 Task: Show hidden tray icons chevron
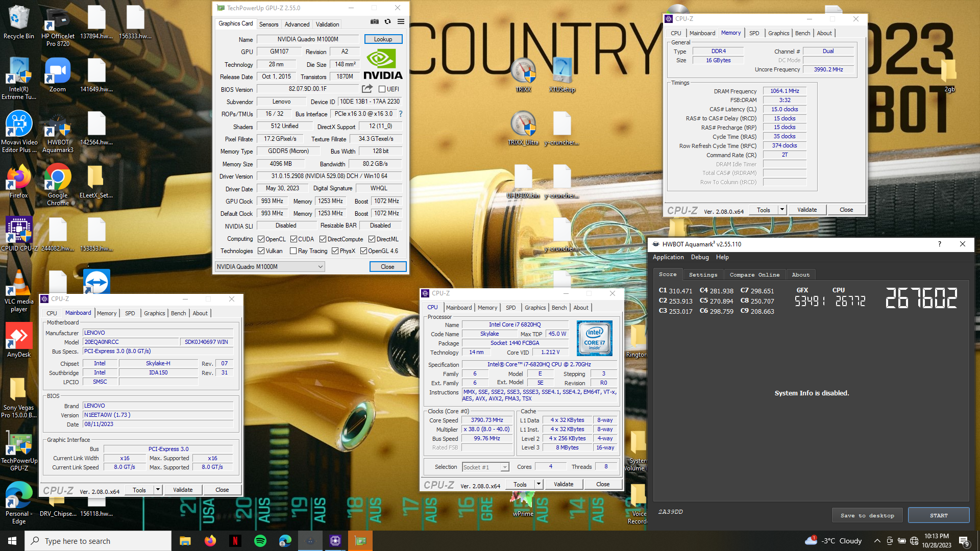(877, 541)
